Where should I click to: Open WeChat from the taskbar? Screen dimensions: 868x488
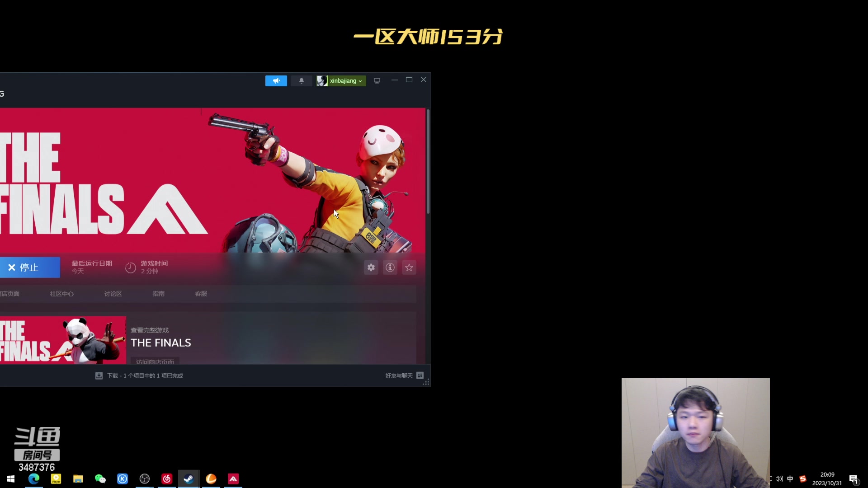pyautogui.click(x=100, y=479)
